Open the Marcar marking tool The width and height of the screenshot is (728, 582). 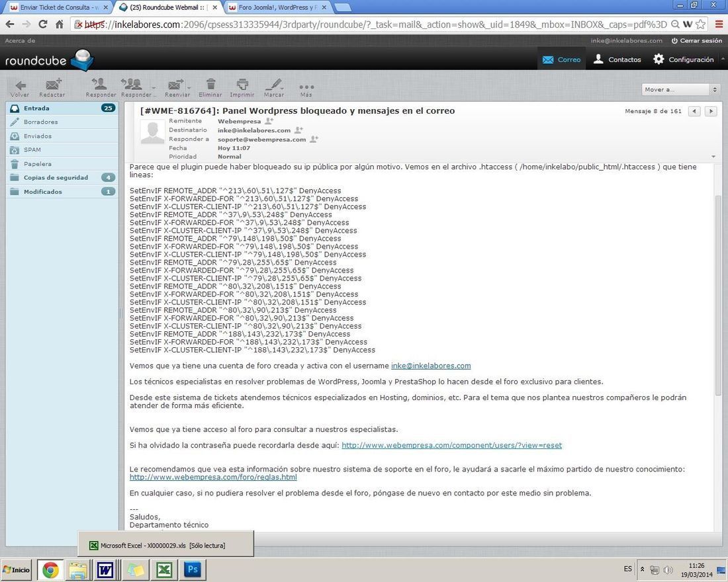click(273, 88)
